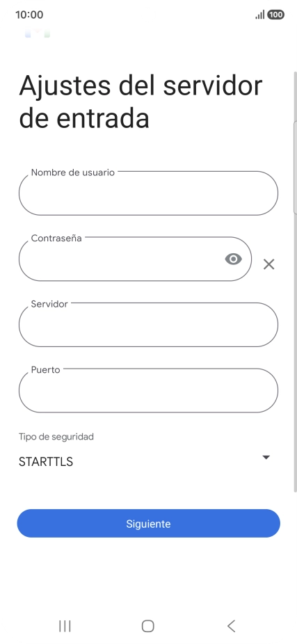297x644 pixels.
Task: Click the lower scrollbar track beside Puerto
Action: pos(295,390)
